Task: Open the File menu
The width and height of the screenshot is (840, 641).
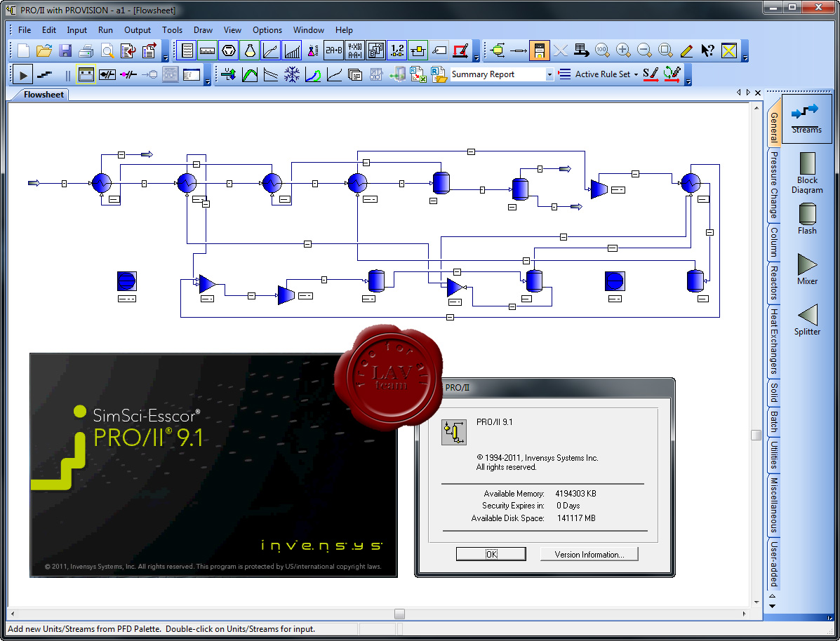Action: pos(25,30)
